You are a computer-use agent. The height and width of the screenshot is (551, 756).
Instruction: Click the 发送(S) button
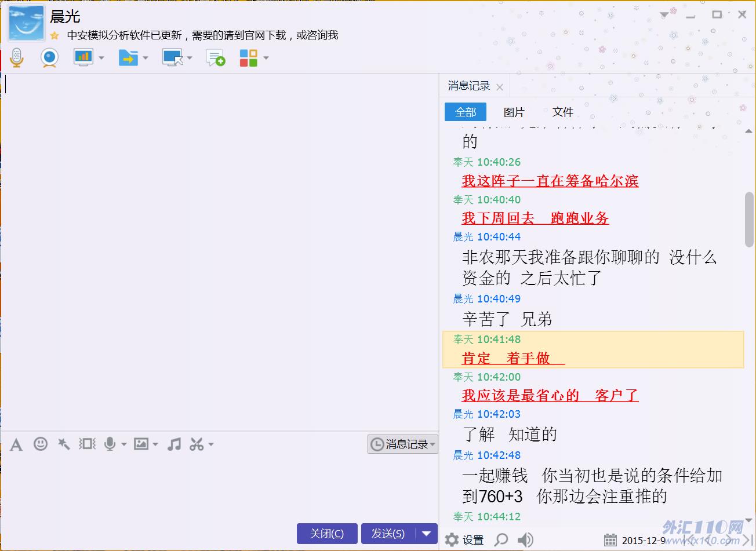pos(388,534)
